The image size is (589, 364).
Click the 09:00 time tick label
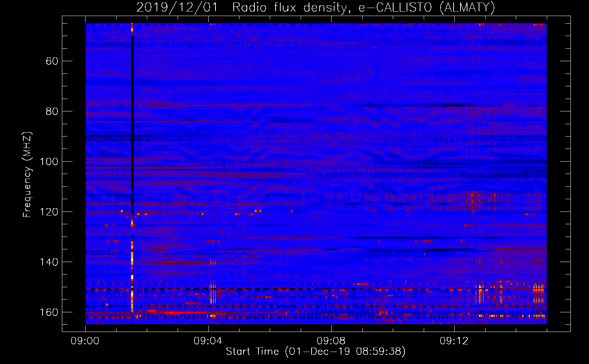click(85, 341)
